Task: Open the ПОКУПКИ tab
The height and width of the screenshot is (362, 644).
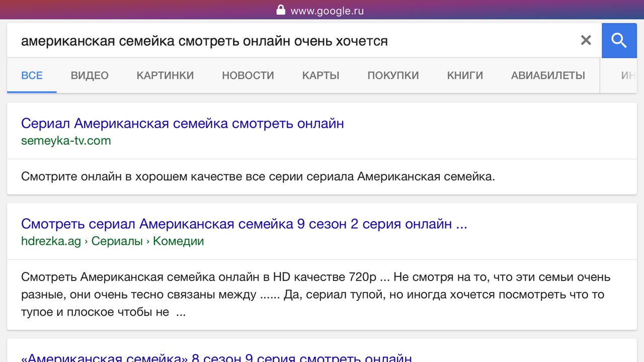Action: [393, 75]
